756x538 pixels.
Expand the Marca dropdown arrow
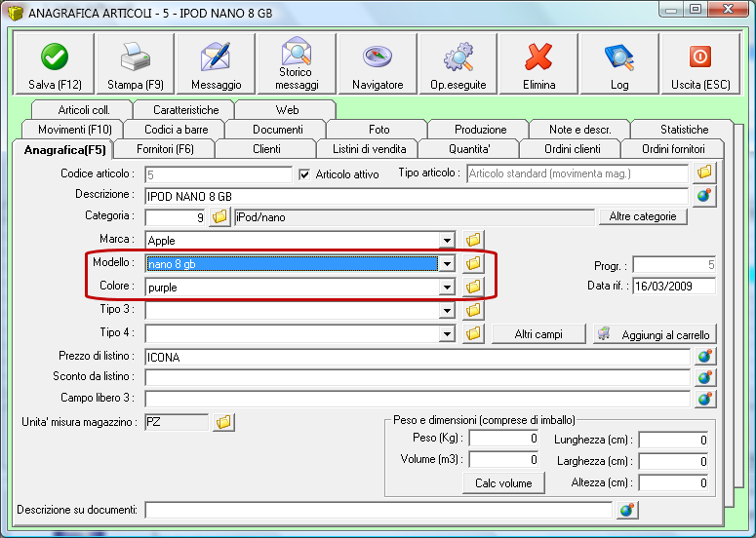447,240
